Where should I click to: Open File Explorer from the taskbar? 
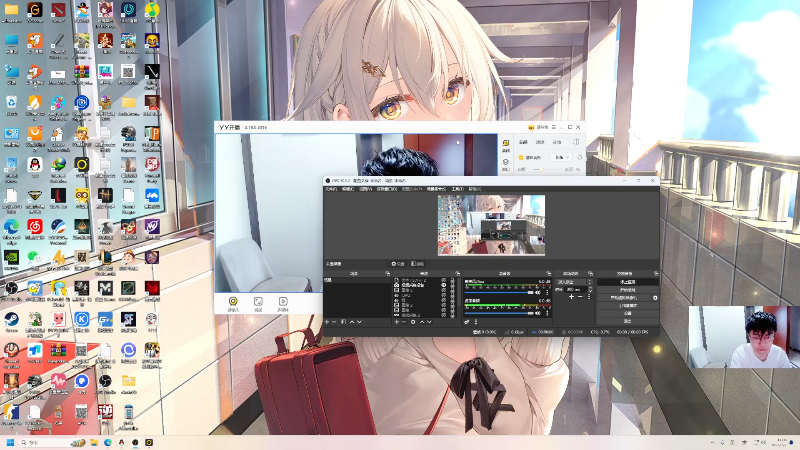click(x=94, y=442)
